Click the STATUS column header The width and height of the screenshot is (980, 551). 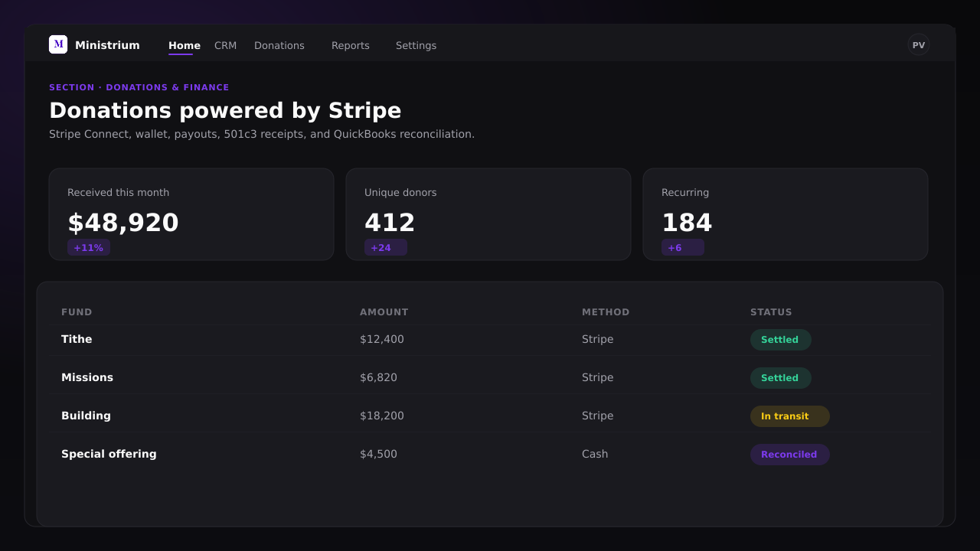tap(771, 312)
